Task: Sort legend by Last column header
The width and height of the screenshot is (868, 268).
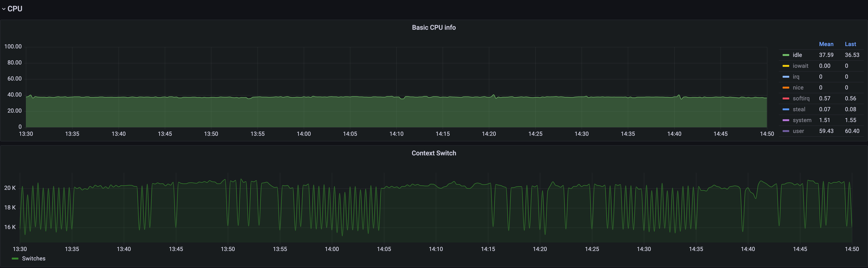Action: 850,44
